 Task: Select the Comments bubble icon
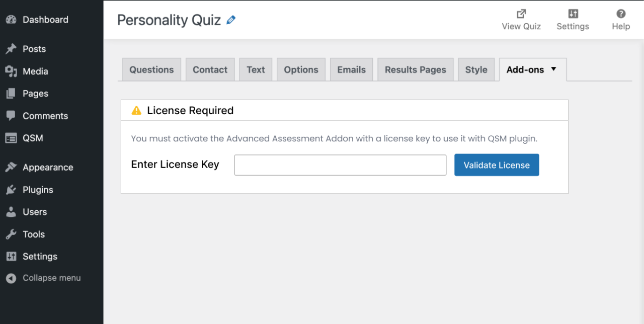[x=11, y=116]
